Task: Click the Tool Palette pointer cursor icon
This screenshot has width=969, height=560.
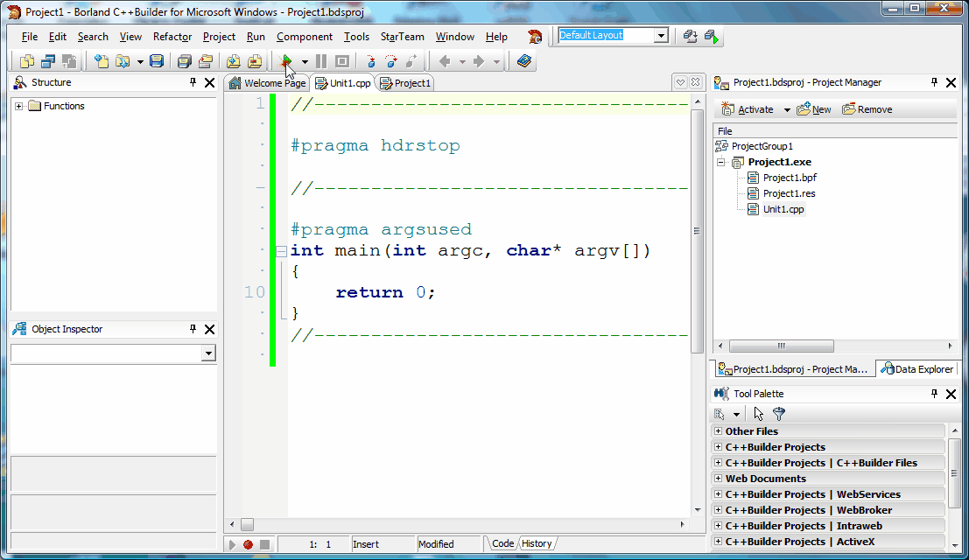Action: (759, 414)
